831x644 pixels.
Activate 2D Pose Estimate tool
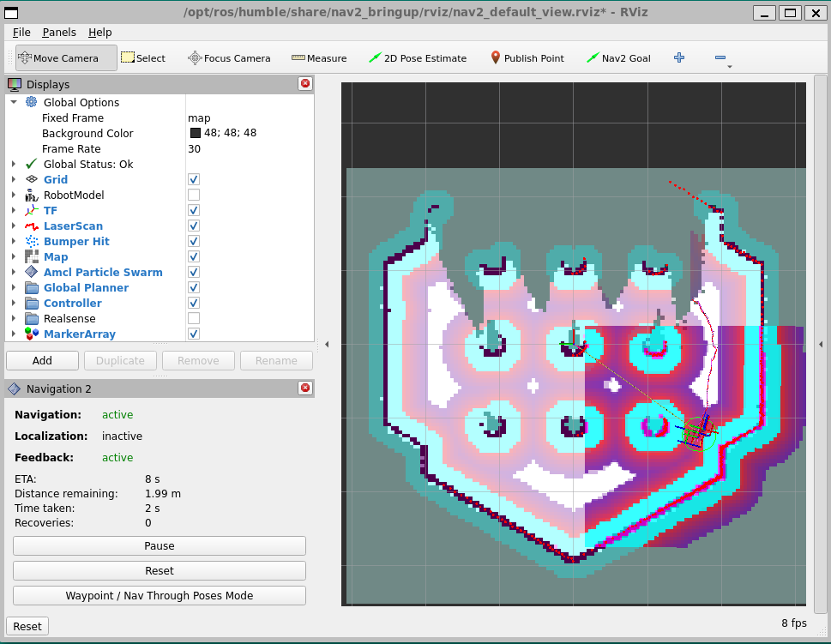[x=417, y=58]
